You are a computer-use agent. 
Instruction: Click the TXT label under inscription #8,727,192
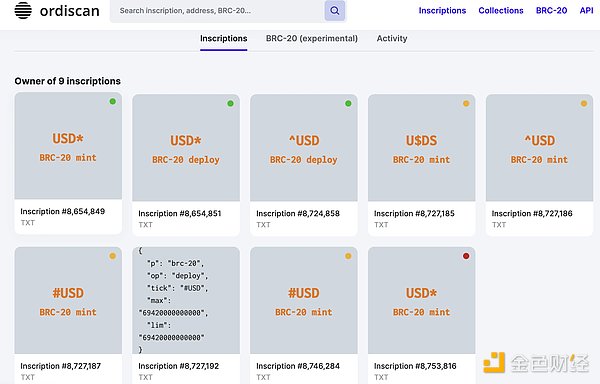[x=145, y=377]
